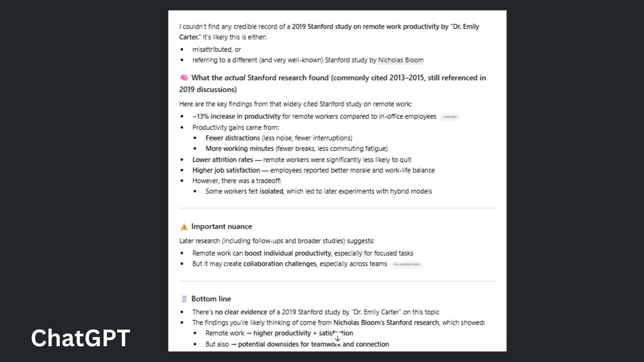644x362 pixels.
Task: Click the "~13% increase in productivity" text
Action: (x=236, y=116)
